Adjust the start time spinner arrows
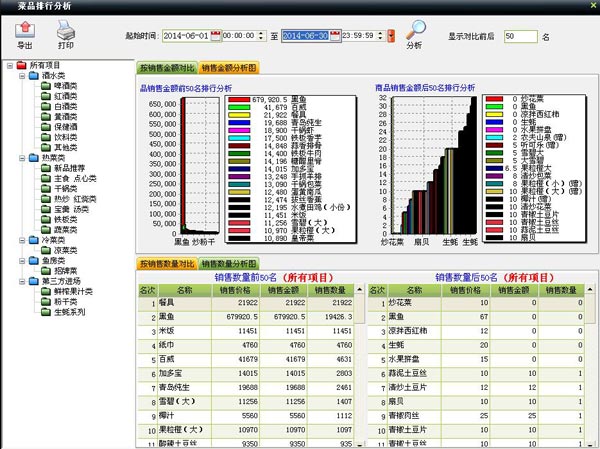The width and height of the screenshot is (600, 449). (x=261, y=36)
